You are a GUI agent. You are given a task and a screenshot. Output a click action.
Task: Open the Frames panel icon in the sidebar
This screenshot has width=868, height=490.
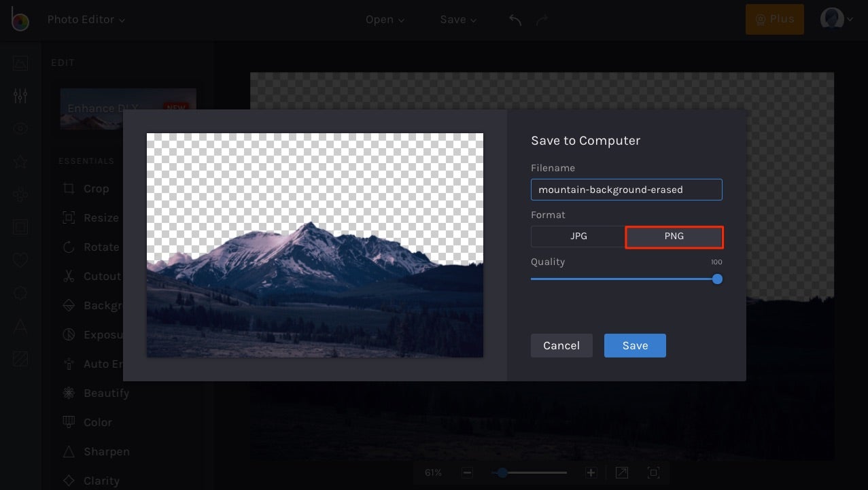20,227
